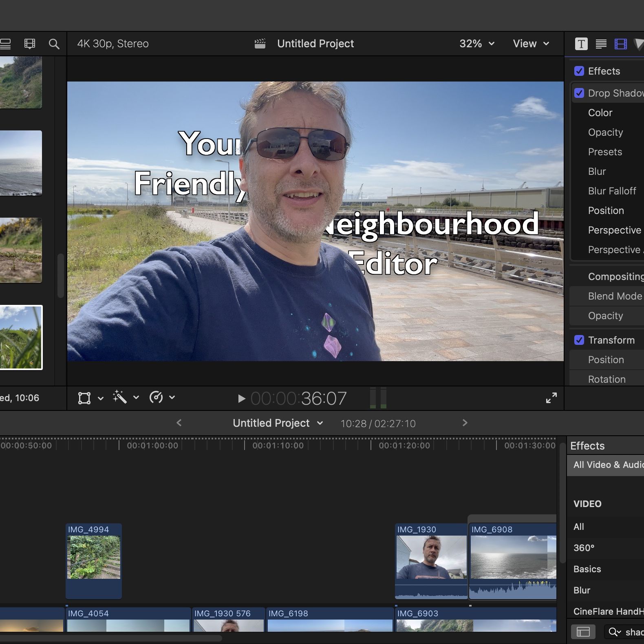Select the Blur effects category
The height and width of the screenshot is (644, 644).
point(582,590)
